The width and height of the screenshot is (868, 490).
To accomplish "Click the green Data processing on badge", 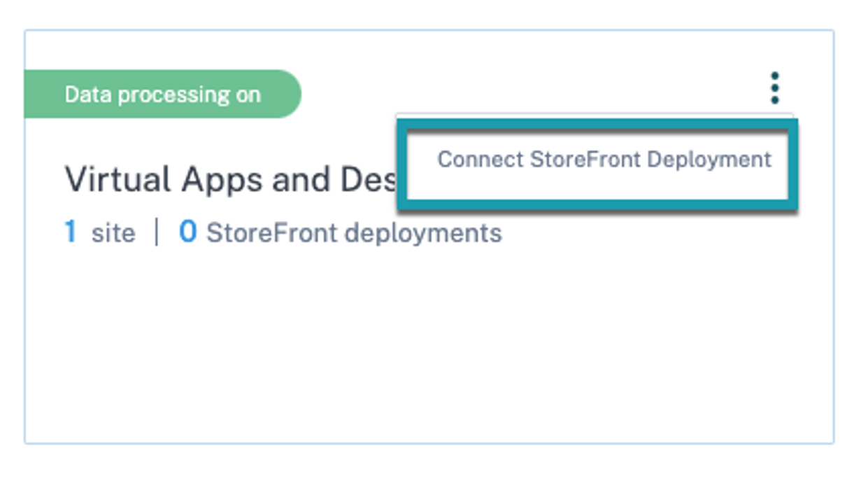I will click(162, 94).
